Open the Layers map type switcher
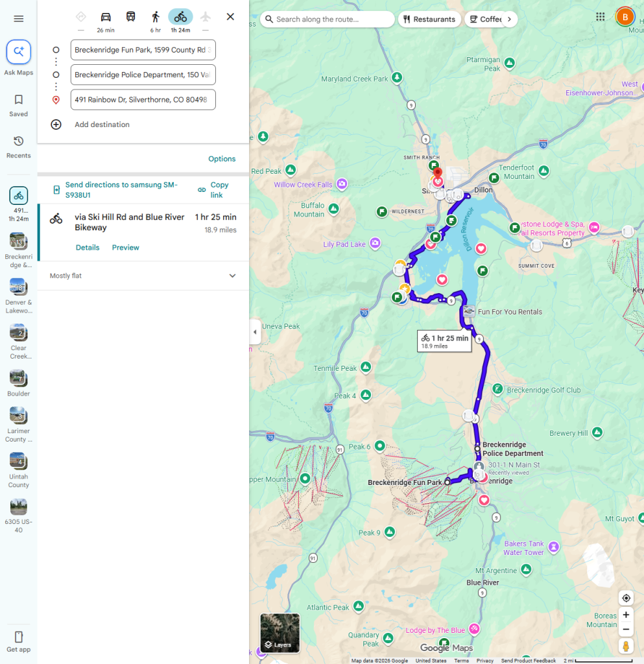The image size is (644, 664). 280,633
